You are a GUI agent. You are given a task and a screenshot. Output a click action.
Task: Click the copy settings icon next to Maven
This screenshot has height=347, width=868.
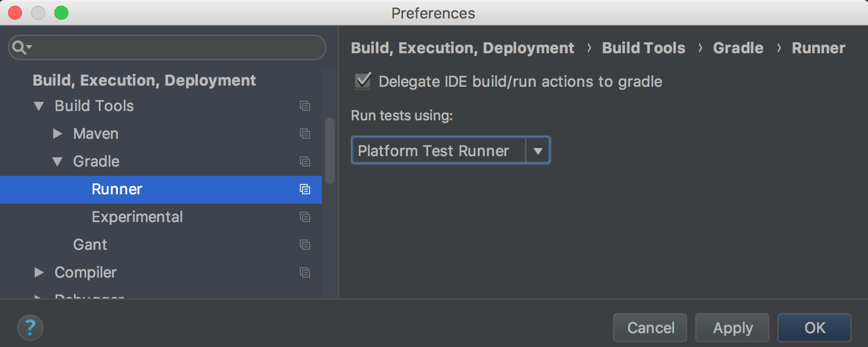(305, 134)
